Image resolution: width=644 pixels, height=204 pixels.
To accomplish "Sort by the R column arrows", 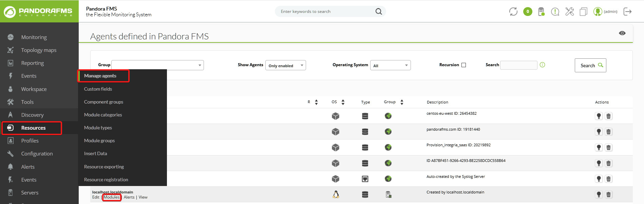I will click(x=316, y=102).
